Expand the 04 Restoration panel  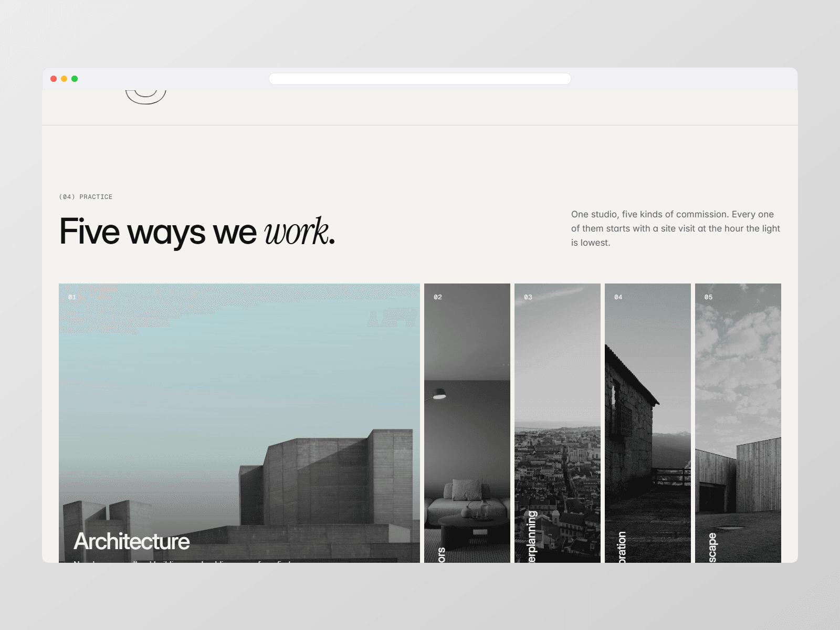point(648,423)
